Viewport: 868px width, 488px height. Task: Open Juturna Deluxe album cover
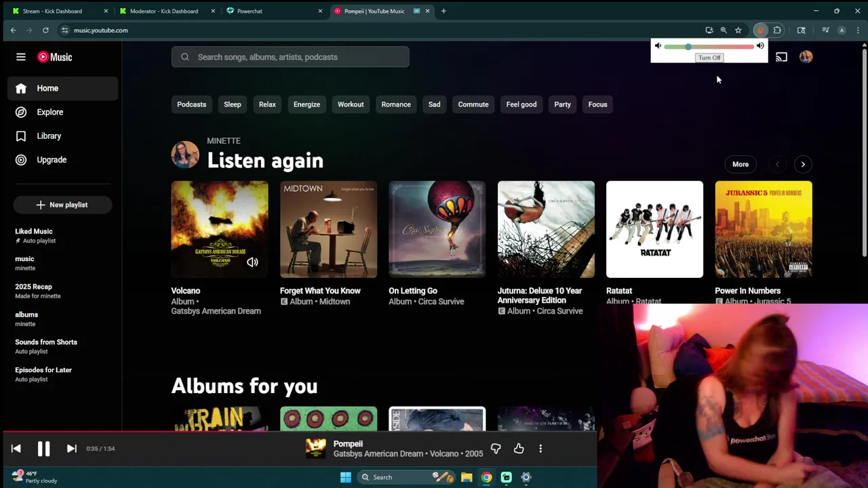(546, 229)
